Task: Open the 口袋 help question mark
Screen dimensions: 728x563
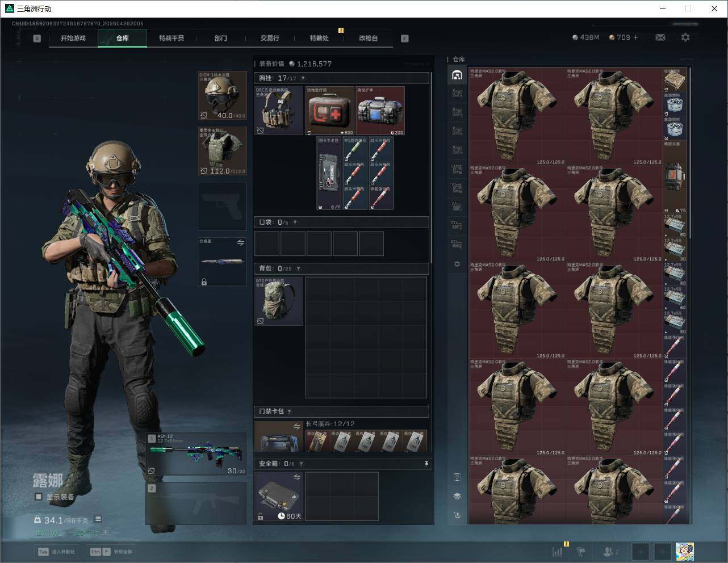Action: pos(295,222)
